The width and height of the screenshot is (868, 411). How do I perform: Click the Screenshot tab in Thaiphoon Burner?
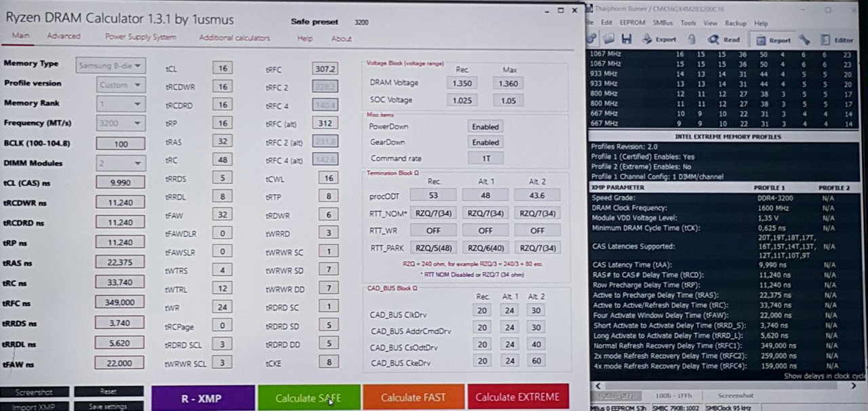pos(736,395)
